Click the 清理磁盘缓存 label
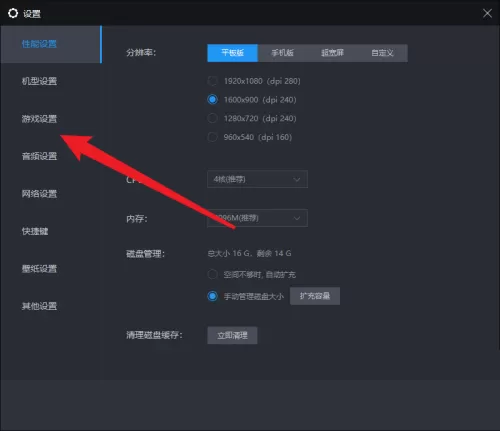Screen dimensions: 500x431 (154, 335)
